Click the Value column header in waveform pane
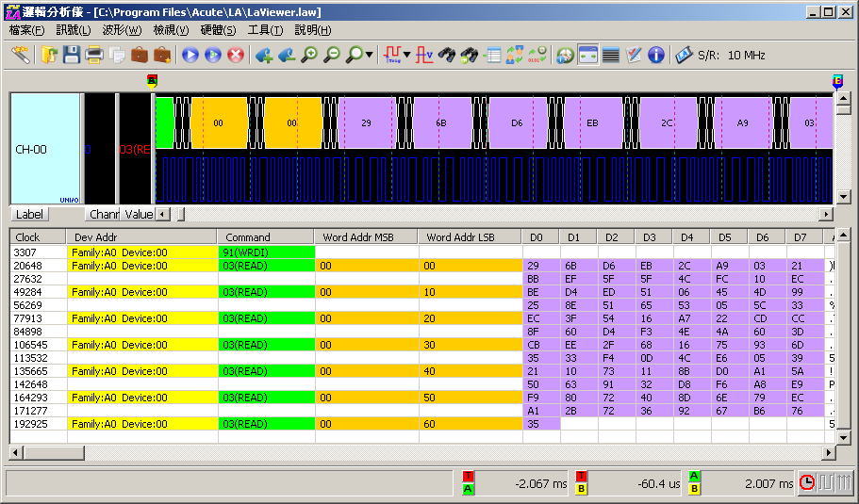 139,214
